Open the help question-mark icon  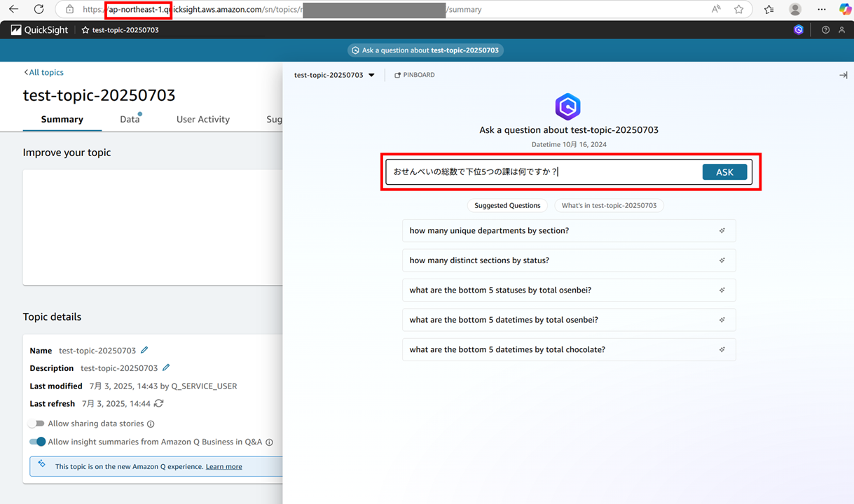coord(825,30)
